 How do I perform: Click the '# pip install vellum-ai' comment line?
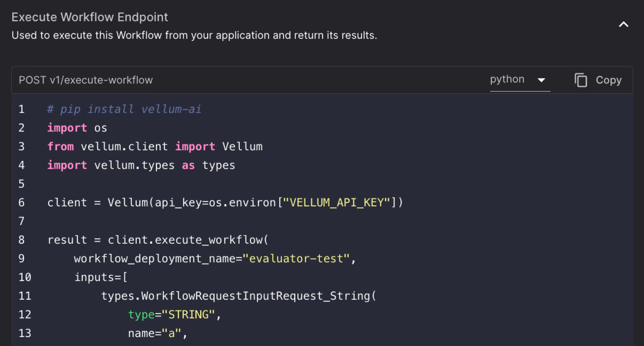coord(124,109)
